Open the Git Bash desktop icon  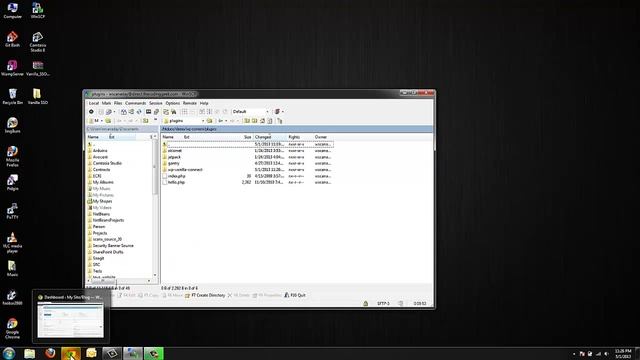12,39
